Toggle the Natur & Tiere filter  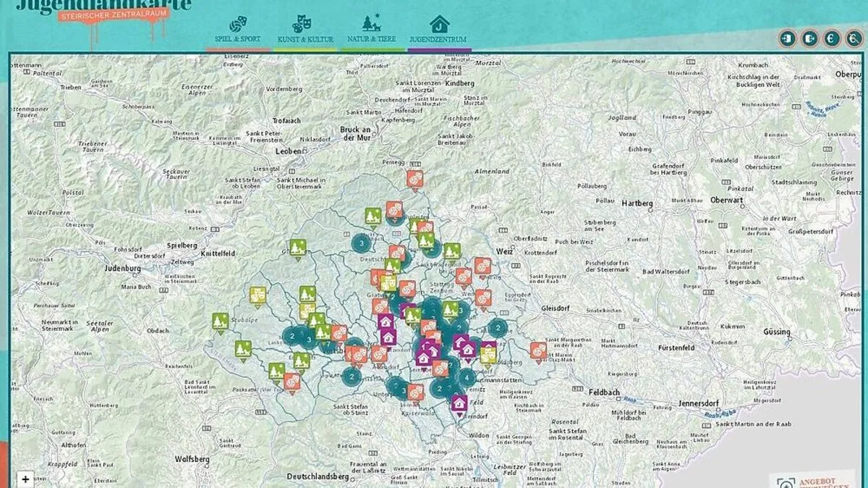click(372, 29)
